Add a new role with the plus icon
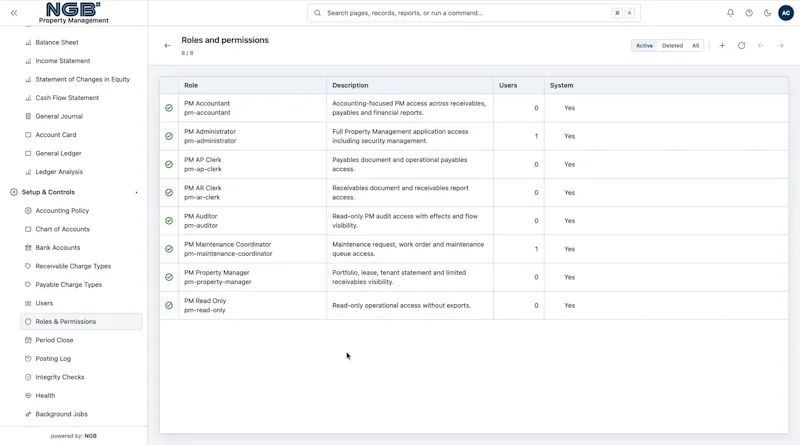800x445 pixels. tap(722, 45)
